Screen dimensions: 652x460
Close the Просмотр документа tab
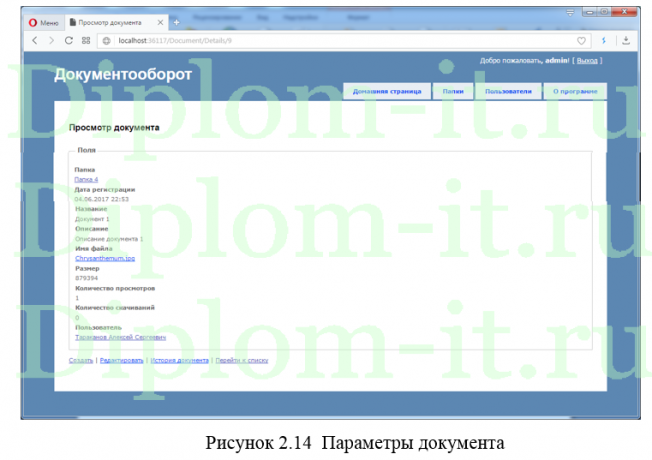pyautogui.click(x=161, y=22)
